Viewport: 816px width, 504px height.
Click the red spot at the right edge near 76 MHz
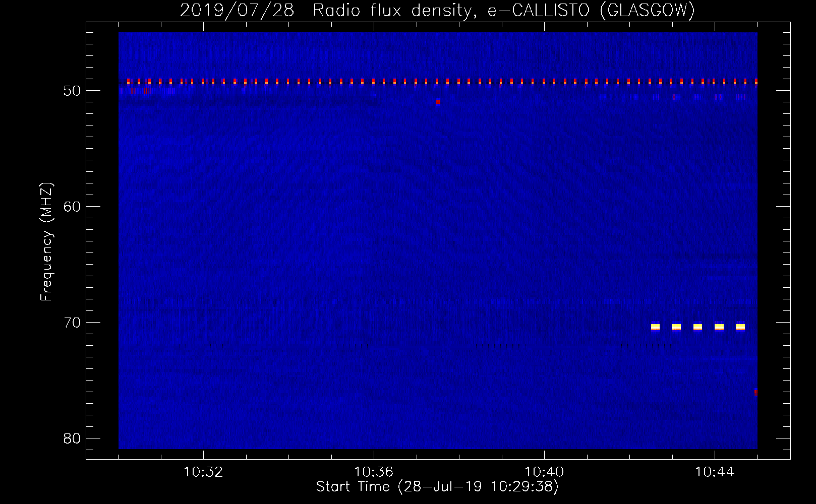(755, 393)
